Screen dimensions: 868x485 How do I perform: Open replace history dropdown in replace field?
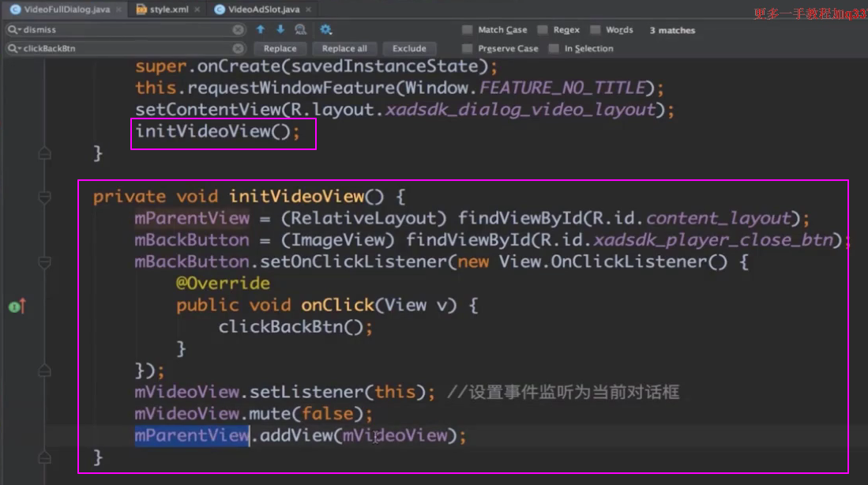click(x=14, y=49)
